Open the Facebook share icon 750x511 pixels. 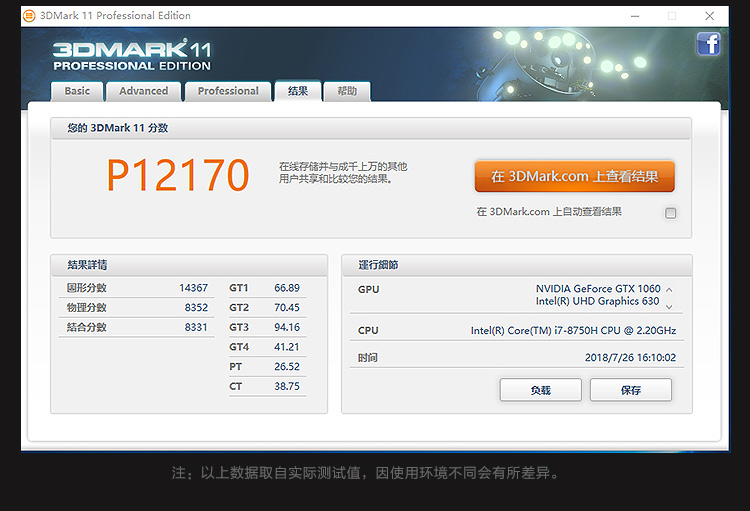708,44
